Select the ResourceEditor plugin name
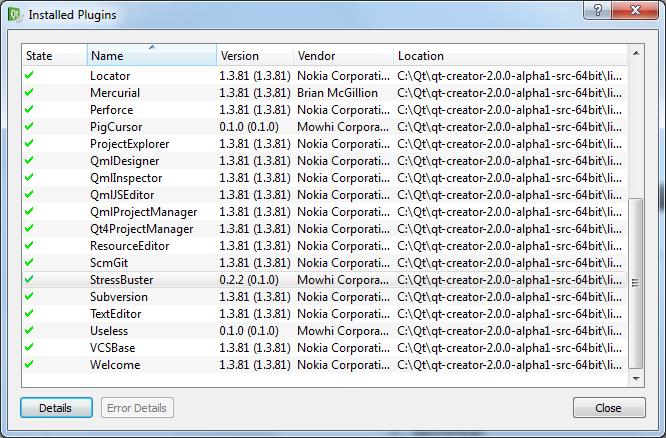 coord(130,246)
